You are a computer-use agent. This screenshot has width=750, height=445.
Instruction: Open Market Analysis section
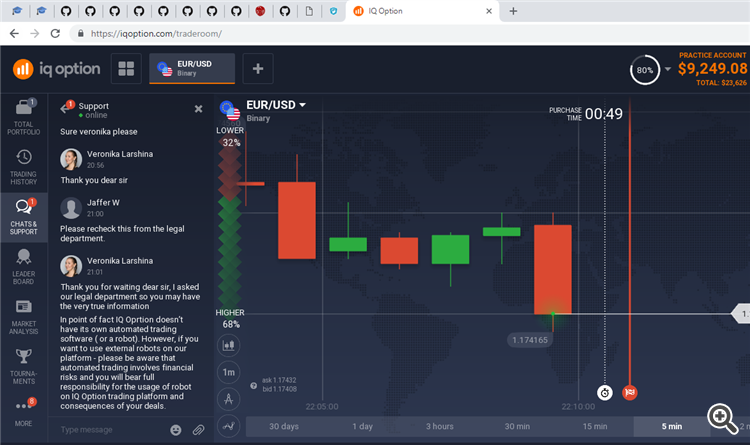(23, 317)
